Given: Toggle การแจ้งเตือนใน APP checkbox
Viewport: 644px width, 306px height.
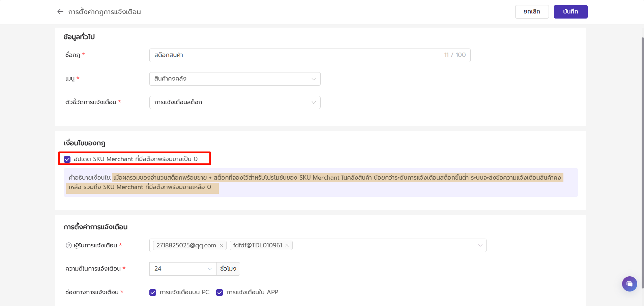Looking at the screenshot, I should (219, 293).
